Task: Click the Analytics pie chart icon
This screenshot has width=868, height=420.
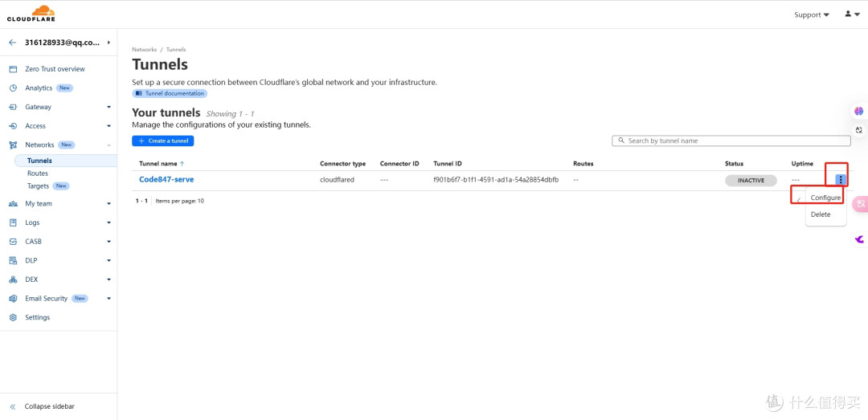Action: pyautogui.click(x=14, y=88)
